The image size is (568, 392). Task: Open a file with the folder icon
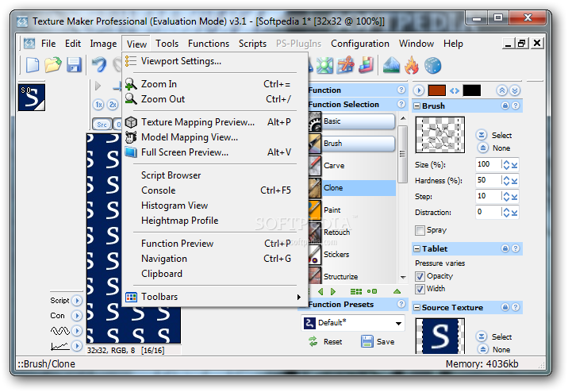[x=53, y=65]
